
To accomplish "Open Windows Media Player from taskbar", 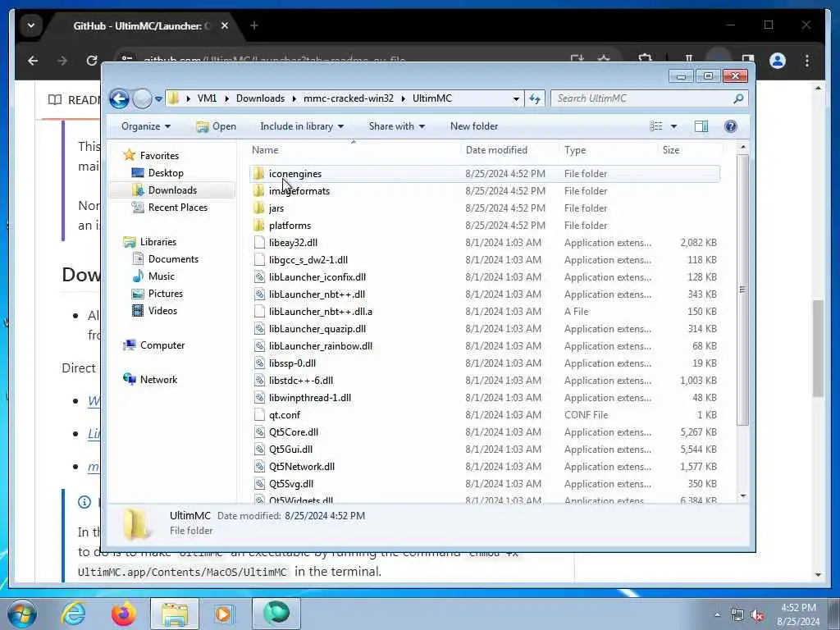I will point(223,614).
